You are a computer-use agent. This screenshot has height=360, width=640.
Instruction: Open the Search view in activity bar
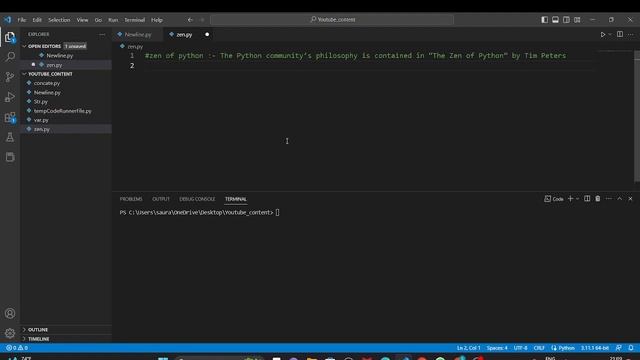10,56
